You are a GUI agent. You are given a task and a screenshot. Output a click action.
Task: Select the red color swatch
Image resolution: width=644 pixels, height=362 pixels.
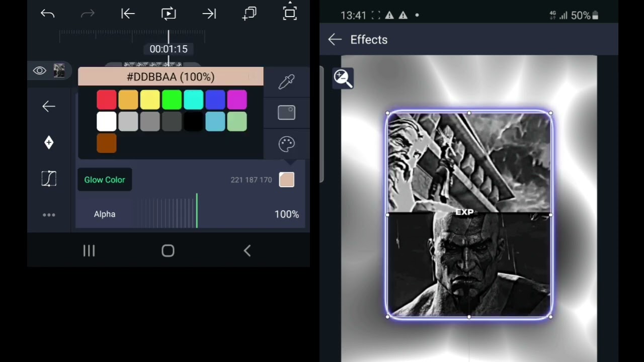tap(107, 100)
